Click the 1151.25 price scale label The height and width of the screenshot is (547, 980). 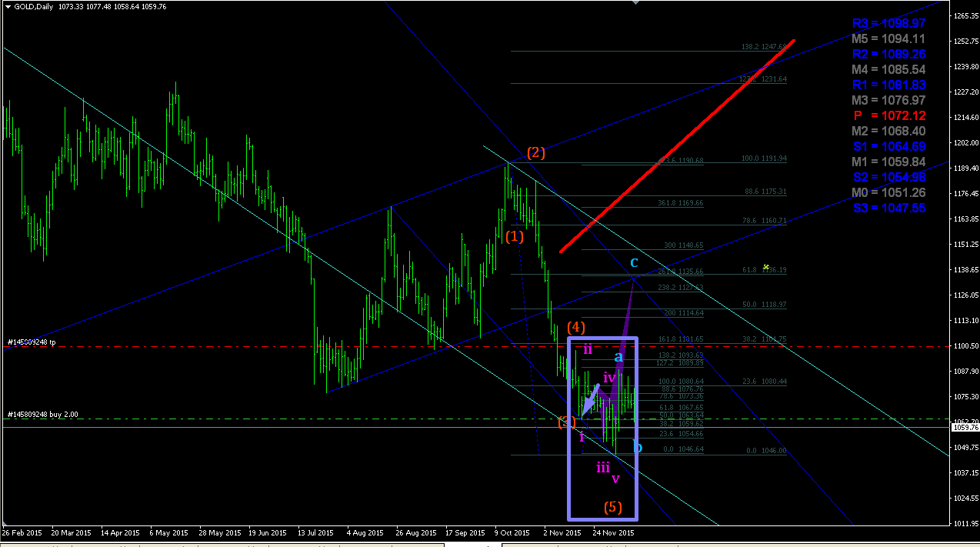[x=965, y=244]
